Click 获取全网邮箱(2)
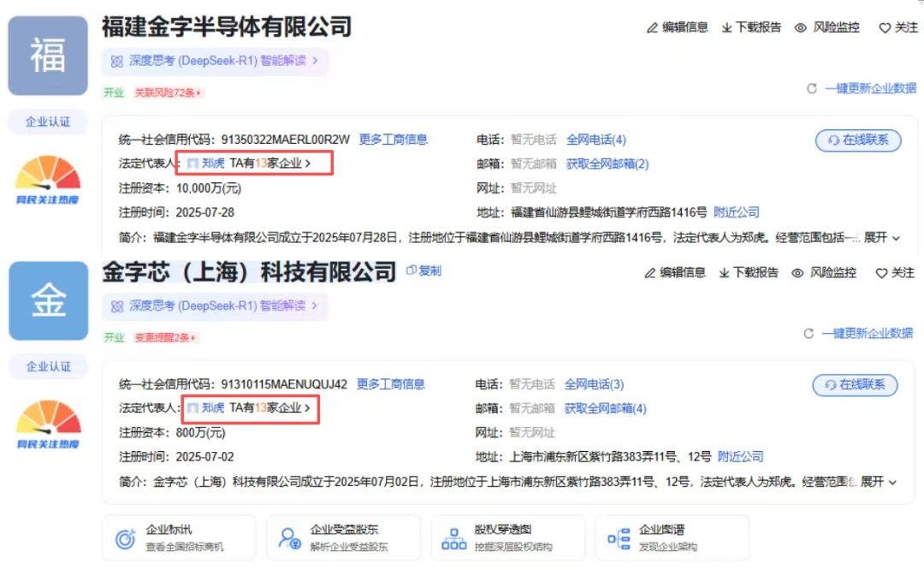924x570 pixels. pos(607,163)
